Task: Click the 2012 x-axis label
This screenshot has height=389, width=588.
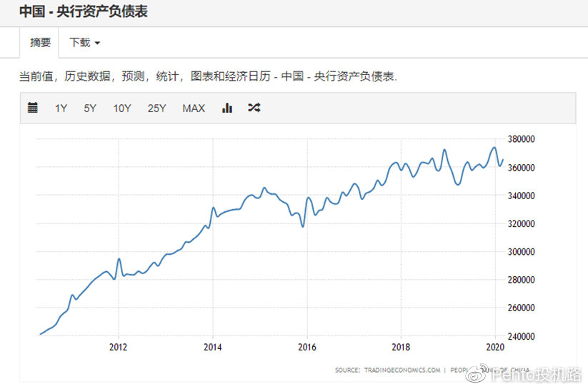Action: (x=118, y=348)
